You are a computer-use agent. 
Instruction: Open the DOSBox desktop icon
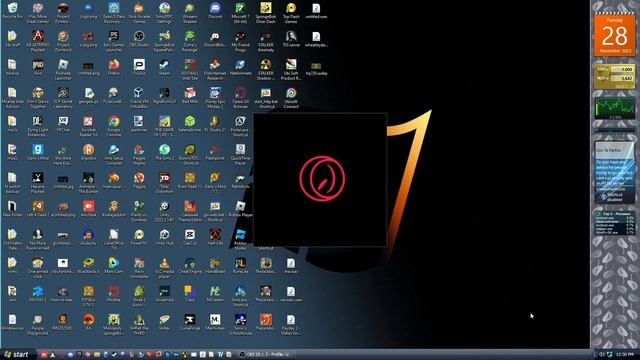click(88, 296)
